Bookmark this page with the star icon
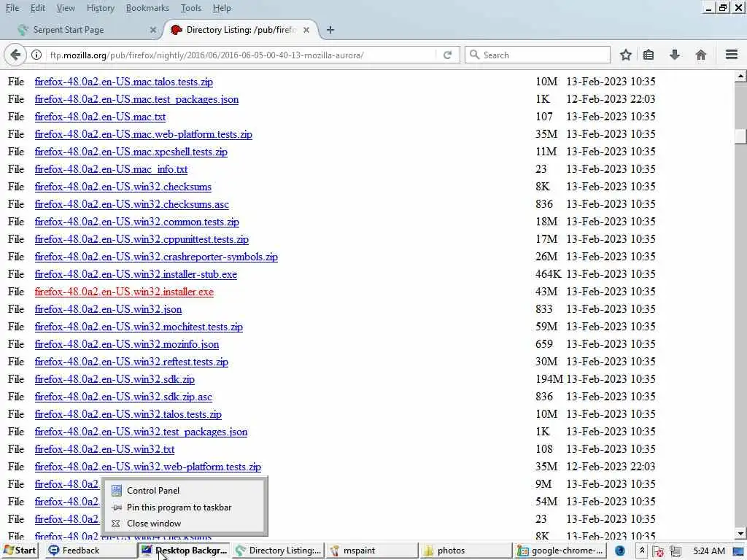This screenshot has height=560, width=747. pos(625,55)
